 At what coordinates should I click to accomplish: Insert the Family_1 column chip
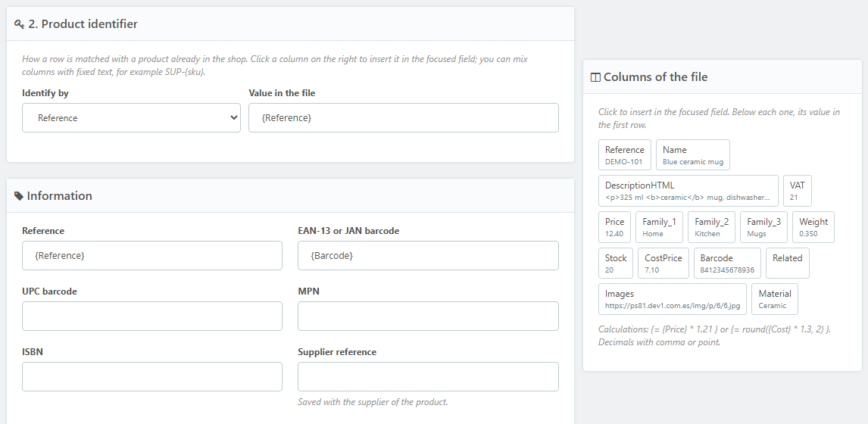pyautogui.click(x=659, y=227)
